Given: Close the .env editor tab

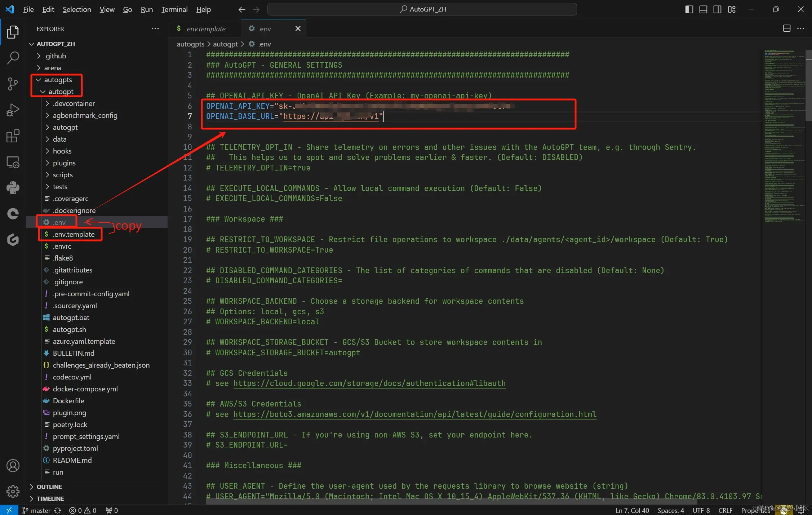Looking at the screenshot, I should coord(298,28).
